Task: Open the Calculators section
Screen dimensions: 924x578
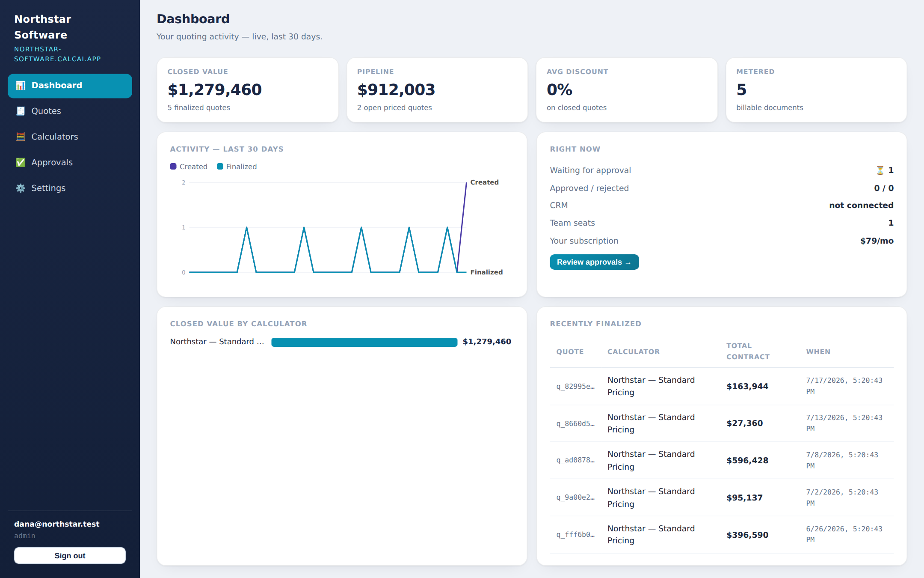Action: click(70, 137)
